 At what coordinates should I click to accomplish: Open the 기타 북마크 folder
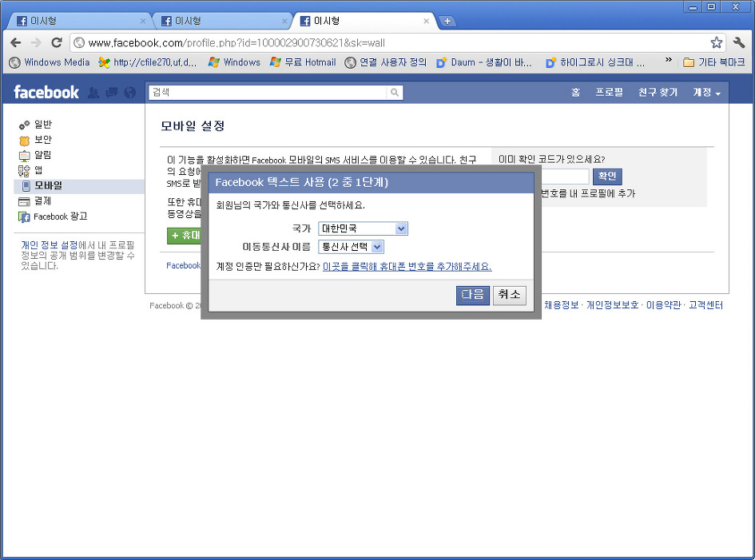point(714,62)
